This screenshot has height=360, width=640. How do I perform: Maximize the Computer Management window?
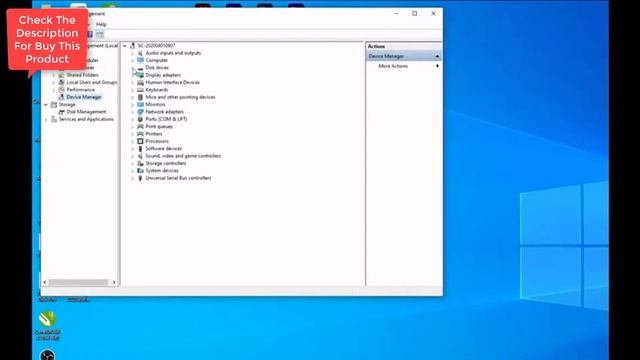point(415,13)
